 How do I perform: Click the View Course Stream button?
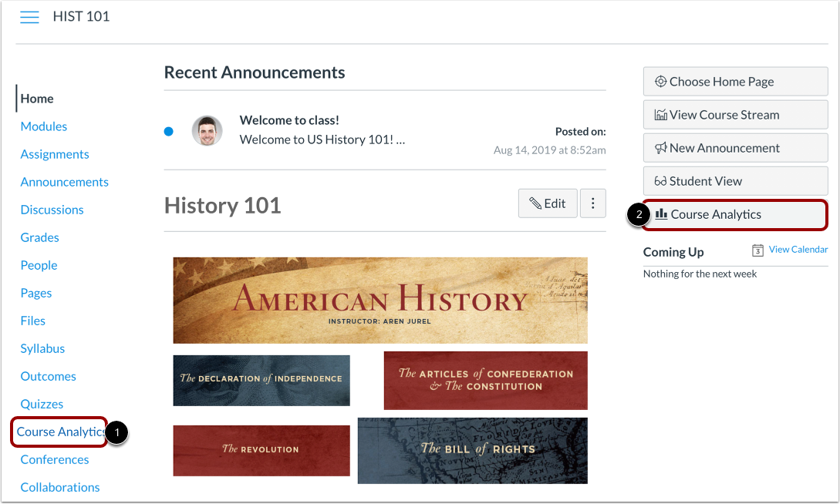[736, 115]
